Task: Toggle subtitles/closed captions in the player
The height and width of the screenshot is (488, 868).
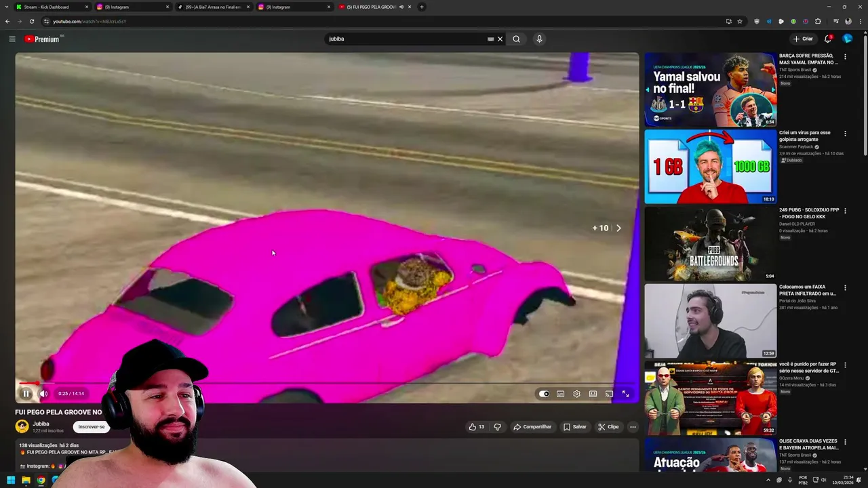Action: pyautogui.click(x=560, y=394)
